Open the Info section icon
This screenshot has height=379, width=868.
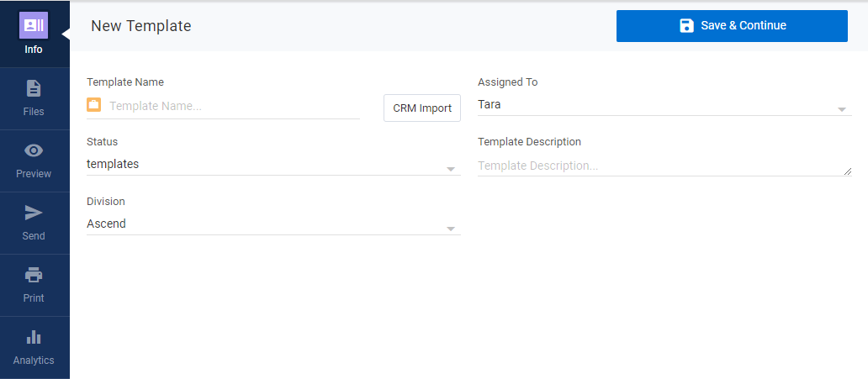click(34, 25)
